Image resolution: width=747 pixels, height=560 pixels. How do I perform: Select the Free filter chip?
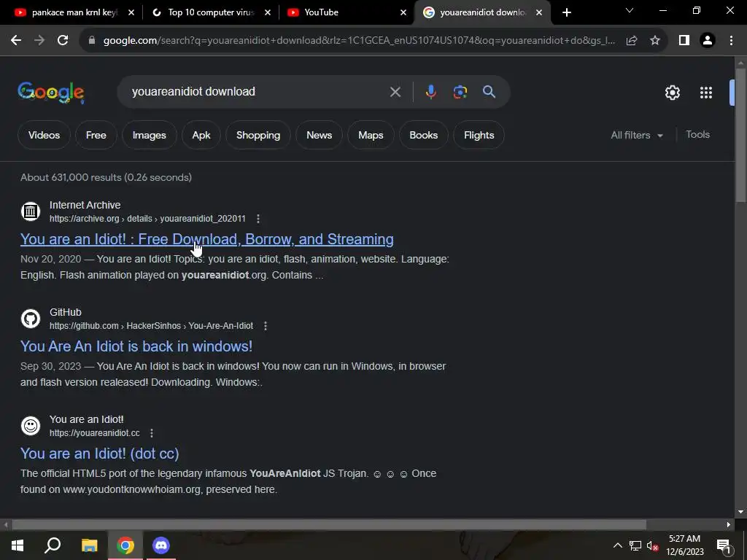pos(96,135)
